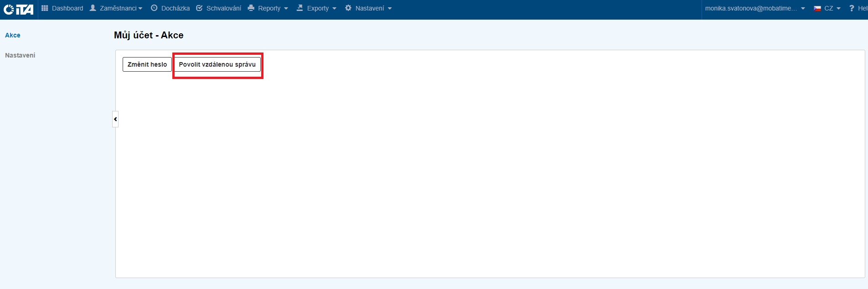Expand the Zaměstnanci dropdown caret
This screenshot has height=289, width=868.
coord(140,9)
